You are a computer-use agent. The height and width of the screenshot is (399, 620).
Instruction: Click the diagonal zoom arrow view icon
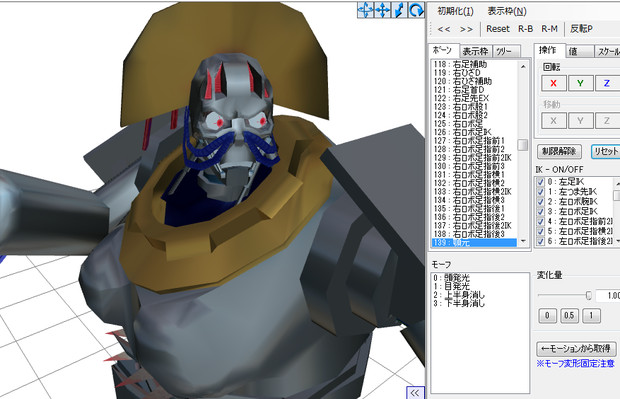tap(399, 10)
